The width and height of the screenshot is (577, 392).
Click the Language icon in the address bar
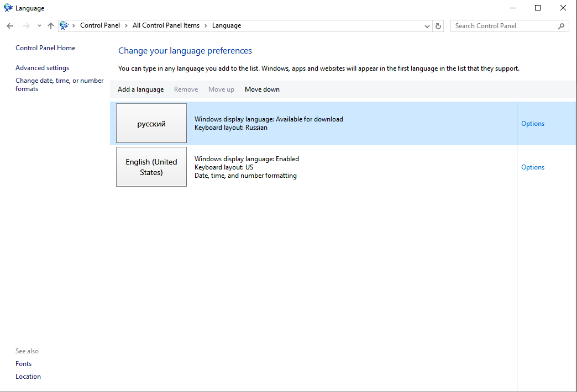tap(65, 25)
